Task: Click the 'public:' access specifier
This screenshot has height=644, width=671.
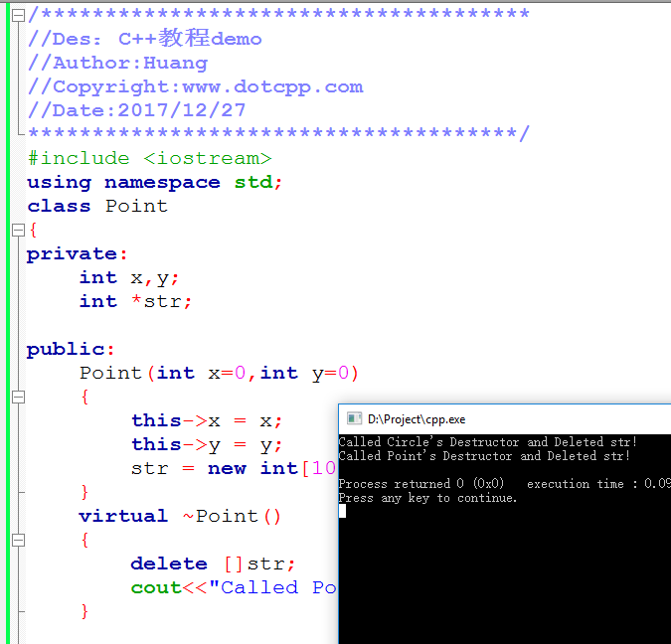Action: (72, 349)
